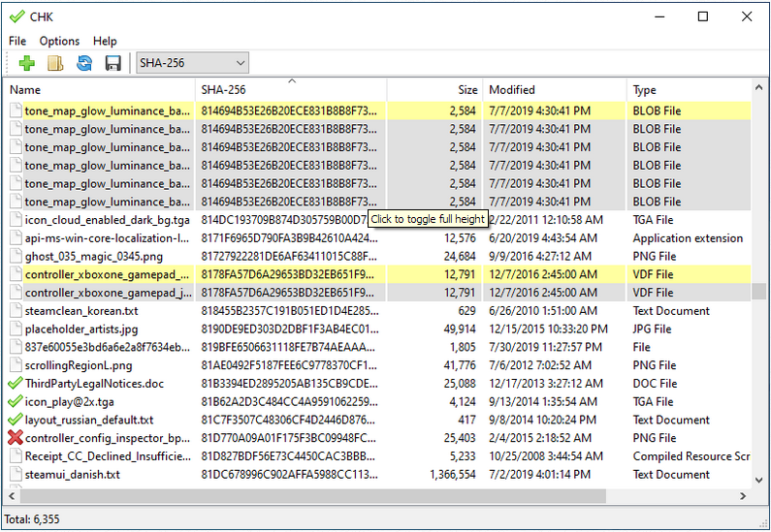Screen dimensions: 771x532
Task: Sort by the Modified column header
Action: click(555, 90)
